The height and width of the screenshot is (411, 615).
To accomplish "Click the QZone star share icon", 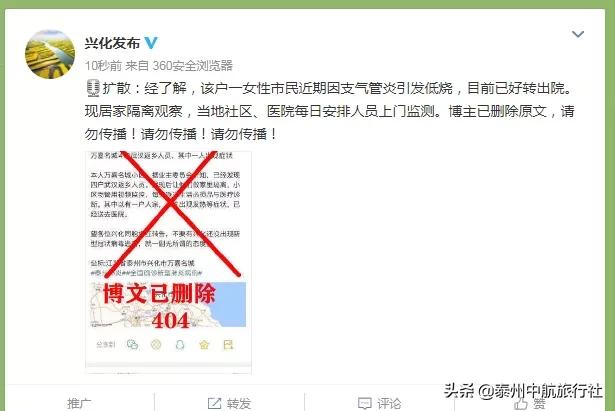I will coord(204,345).
